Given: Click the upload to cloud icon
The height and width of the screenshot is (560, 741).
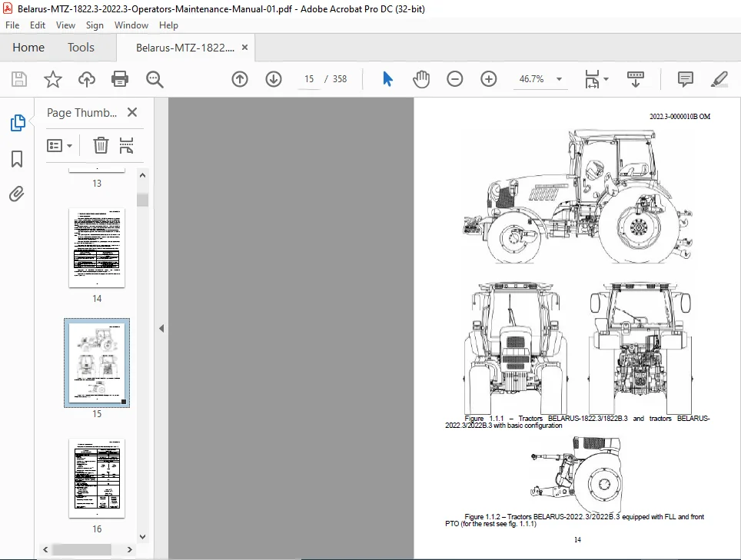Looking at the screenshot, I should click(87, 79).
